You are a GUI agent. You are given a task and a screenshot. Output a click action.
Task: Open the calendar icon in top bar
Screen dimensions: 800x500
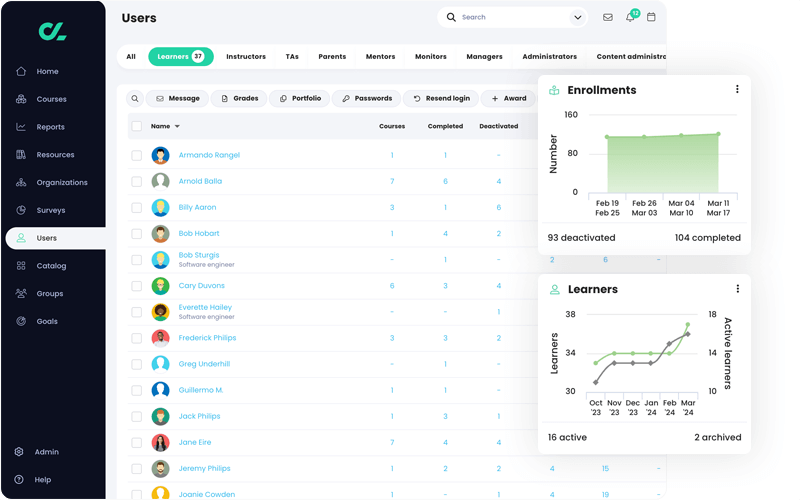pyautogui.click(x=651, y=17)
